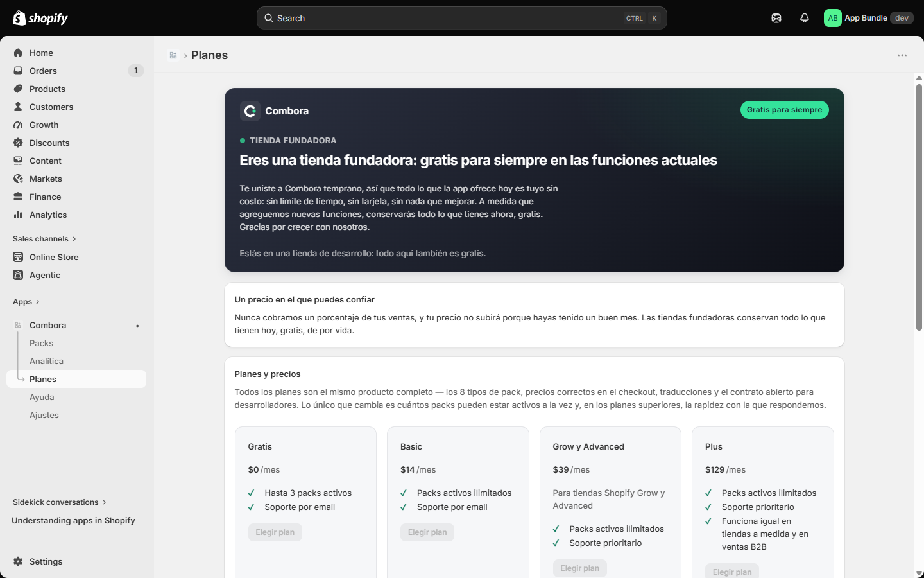Open the three-dot page actions menu
This screenshot has height=578, width=924.
(902, 55)
